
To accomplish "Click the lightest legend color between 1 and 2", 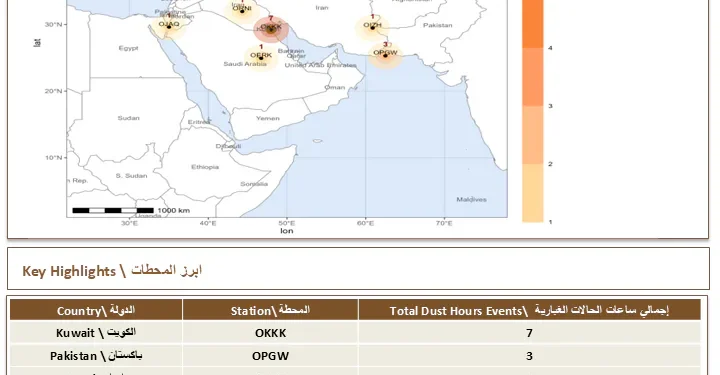I will pos(533,193).
